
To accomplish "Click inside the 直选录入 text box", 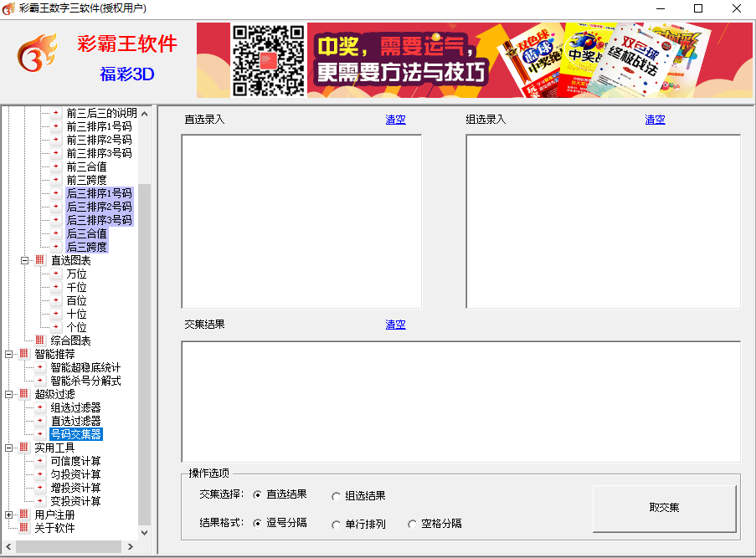I will (301, 222).
